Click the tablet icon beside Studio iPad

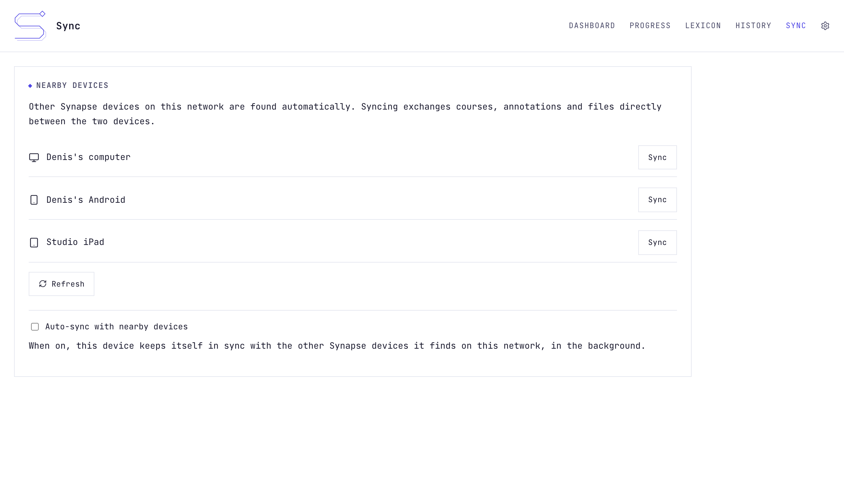pos(34,243)
